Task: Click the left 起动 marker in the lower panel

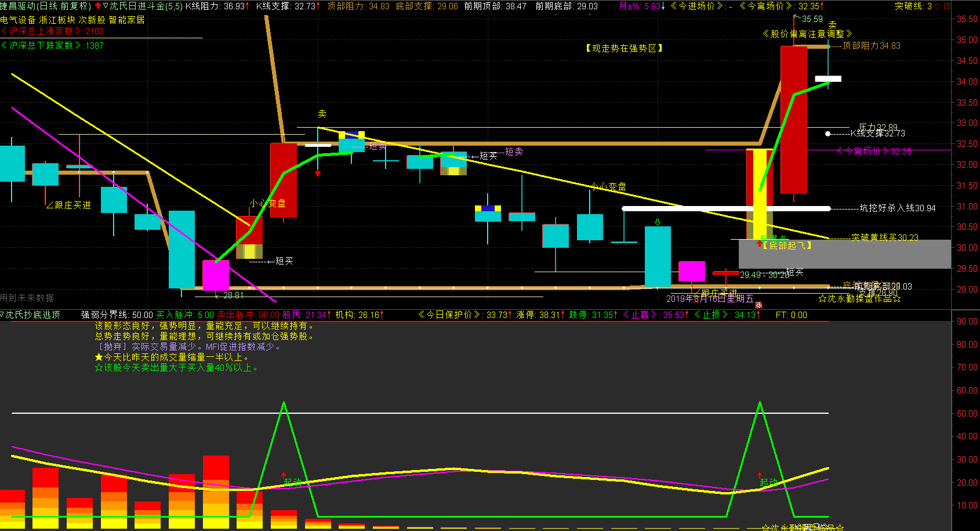Action: 293,482
